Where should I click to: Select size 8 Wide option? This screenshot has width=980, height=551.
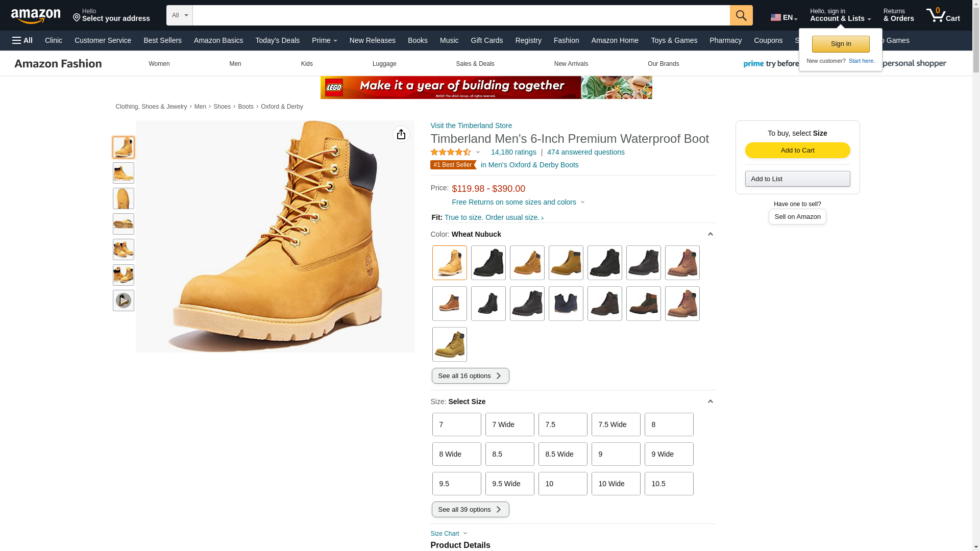(x=456, y=454)
